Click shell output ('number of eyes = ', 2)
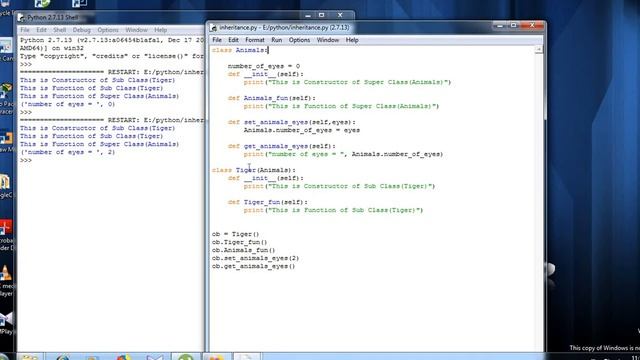640x360 pixels. pos(68,152)
